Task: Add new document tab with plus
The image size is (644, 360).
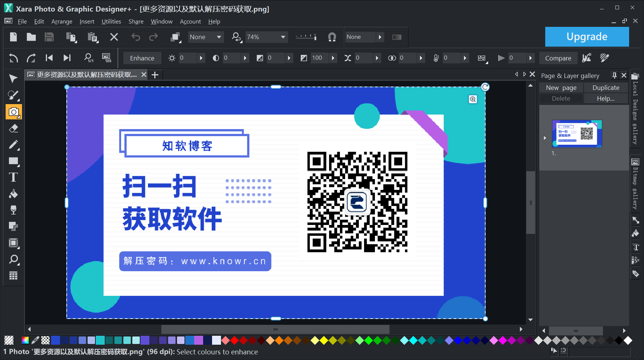Action: [155, 75]
